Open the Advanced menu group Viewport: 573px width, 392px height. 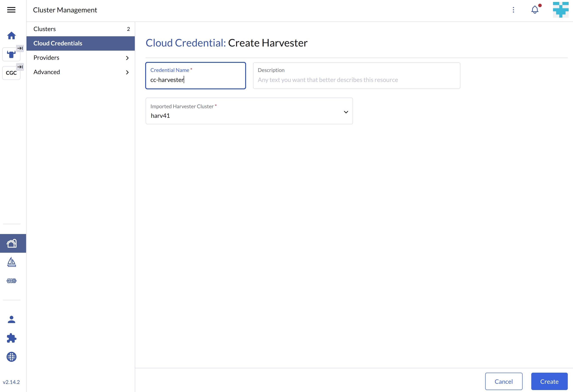(81, 72)
